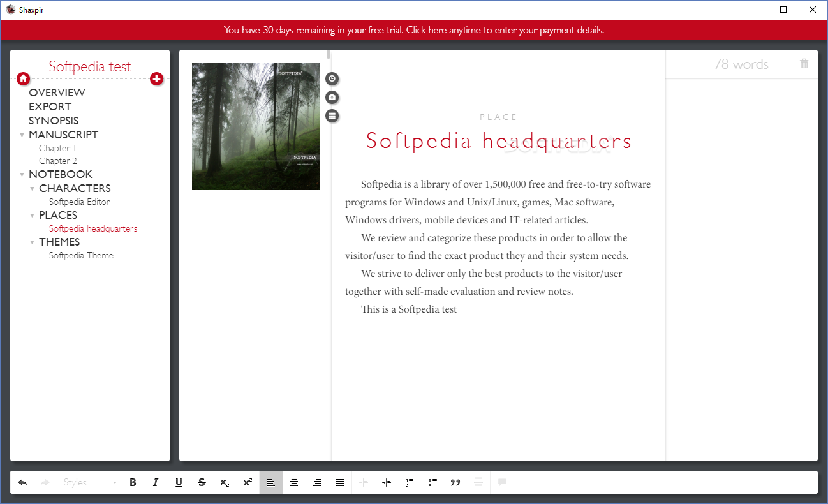Toggle subscript formatting

[x=225, y=482]
